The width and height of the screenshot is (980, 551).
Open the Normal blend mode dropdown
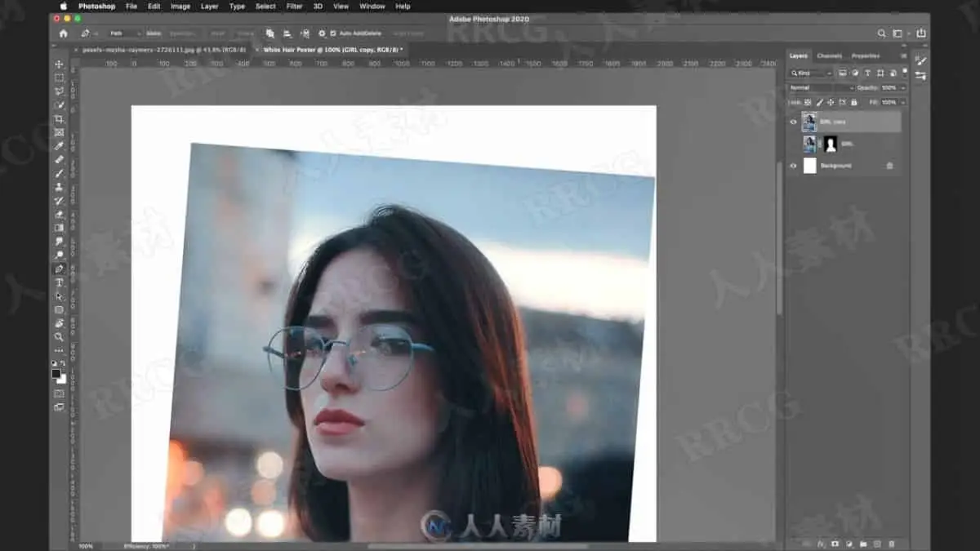point(821,87)
